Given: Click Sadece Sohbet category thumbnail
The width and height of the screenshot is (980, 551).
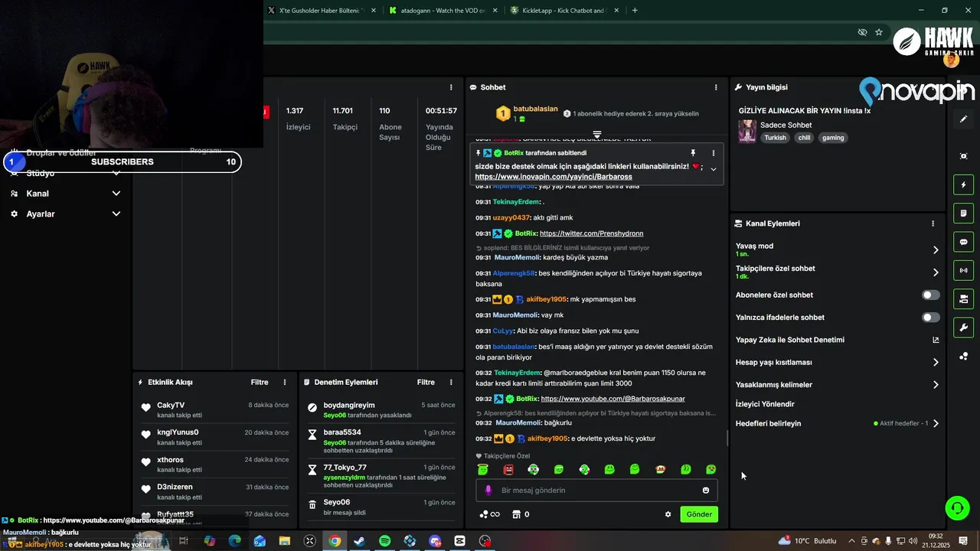Looking at the screenshot, I should tap(746, 132).
